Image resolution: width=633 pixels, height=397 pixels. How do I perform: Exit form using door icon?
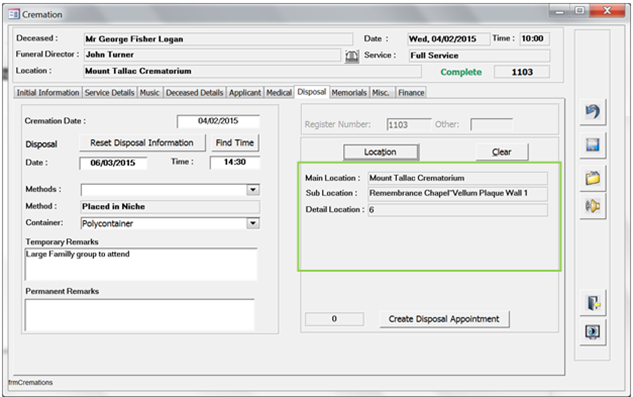click(x=593, y=303)
